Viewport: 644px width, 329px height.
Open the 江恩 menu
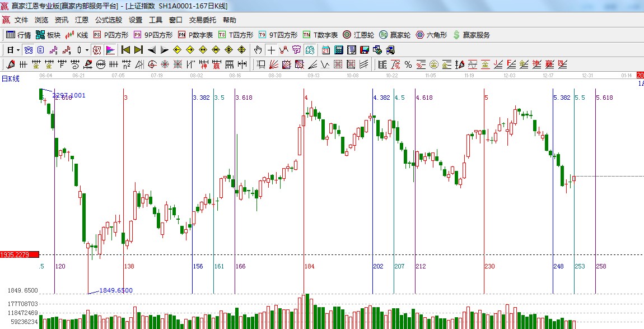(82, 20)
